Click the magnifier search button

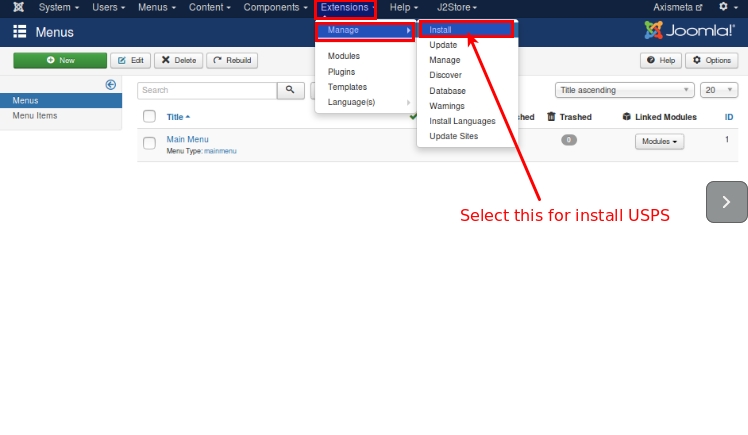(x=290, y=90)
